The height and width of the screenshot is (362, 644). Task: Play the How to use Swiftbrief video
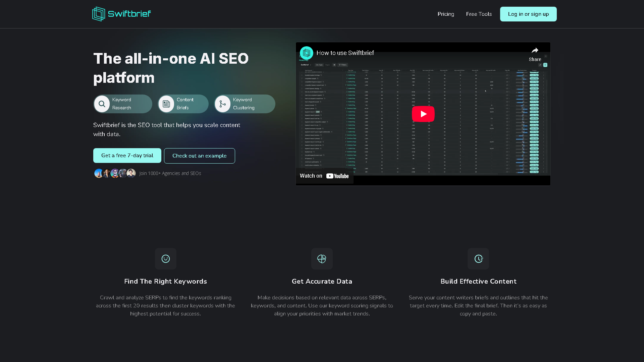[x=423, y=114]
